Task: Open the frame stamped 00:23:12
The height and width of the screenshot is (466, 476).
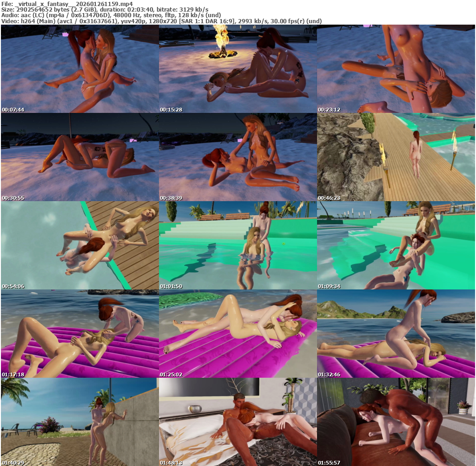Action: pyautogui.click(x=396, y=69)
